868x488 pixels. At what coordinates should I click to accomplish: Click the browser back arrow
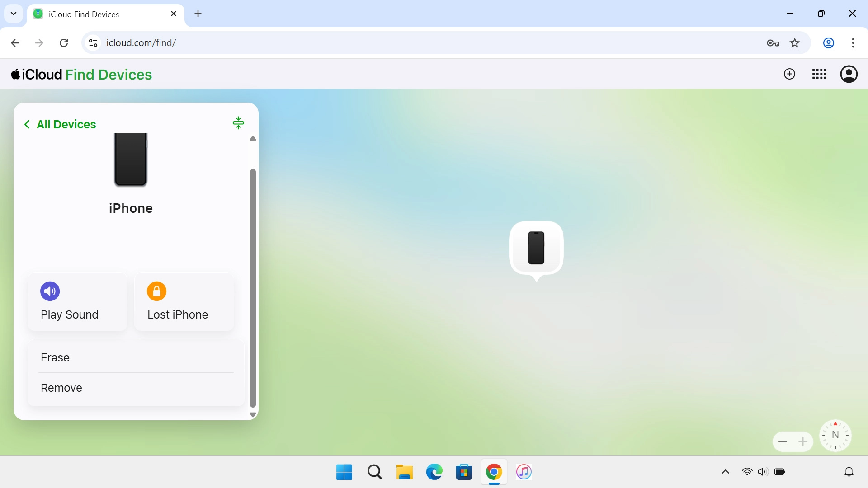[x=15, y=43]
